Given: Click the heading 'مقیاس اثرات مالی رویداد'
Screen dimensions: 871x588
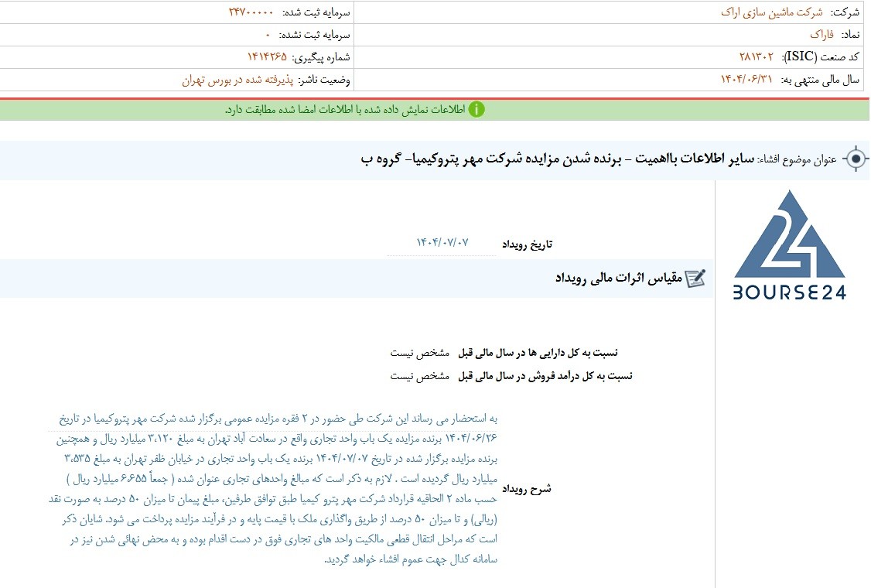Looking at the screenshot, I should coord(619,278).
